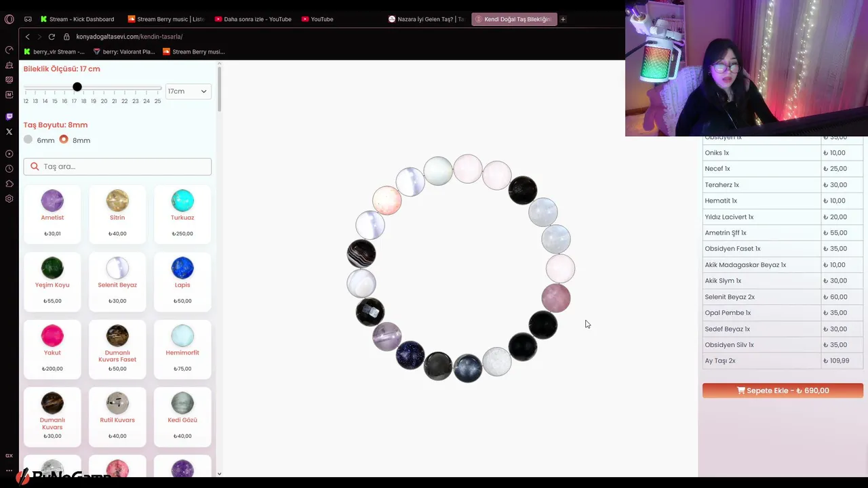
Task: Click the Sedef Beyaz 1x row
Action: 783,329
